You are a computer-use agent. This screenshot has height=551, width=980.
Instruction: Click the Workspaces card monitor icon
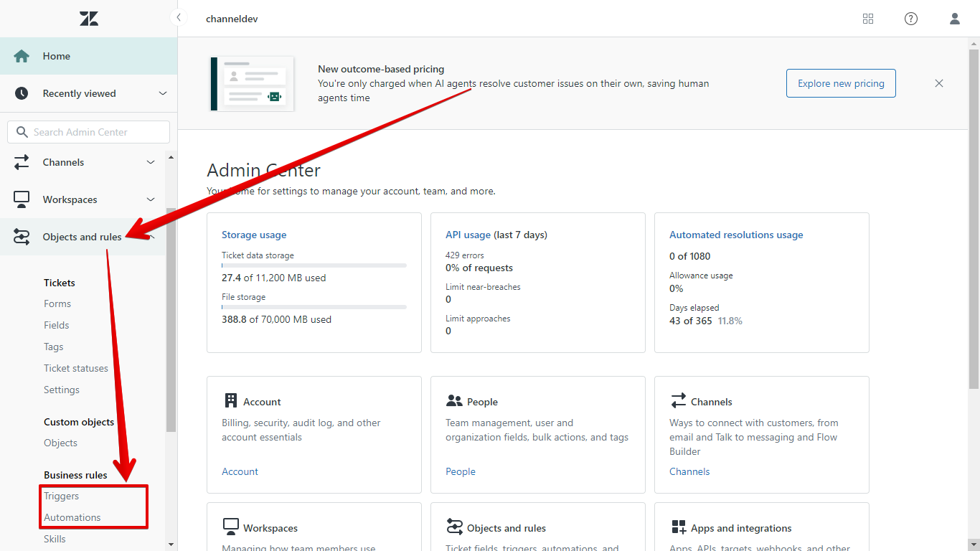[x=230, y=527]
